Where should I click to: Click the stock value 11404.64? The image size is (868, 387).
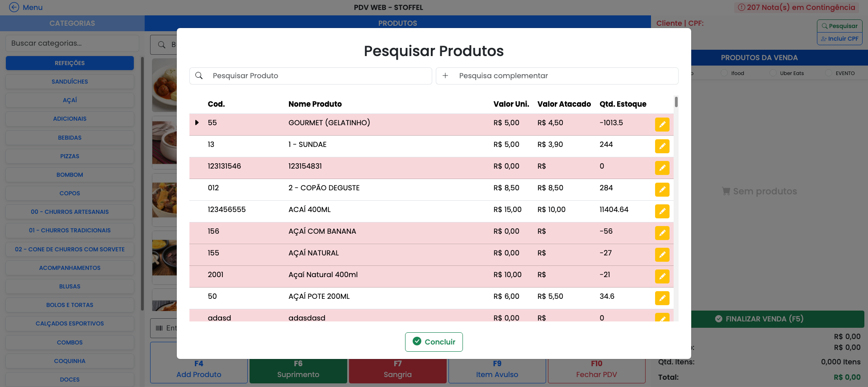[614, 209]
